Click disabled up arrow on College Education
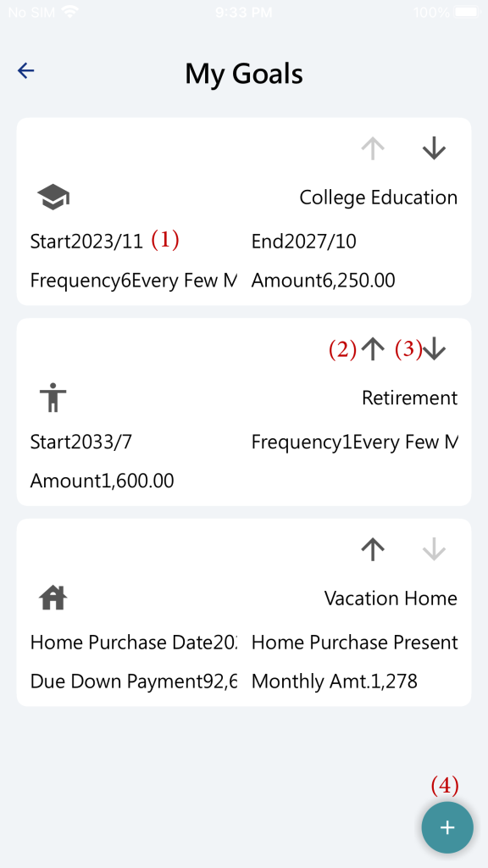 tap(373, 148)
